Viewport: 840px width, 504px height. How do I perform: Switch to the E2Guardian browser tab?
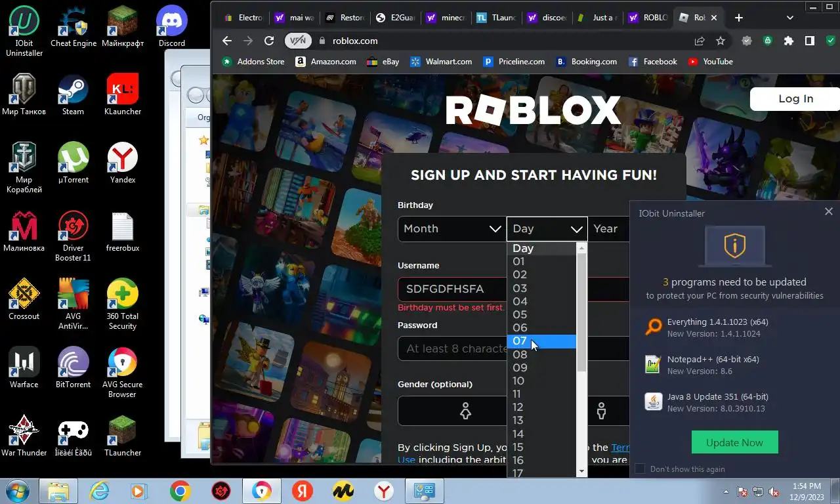click(394, 18)
